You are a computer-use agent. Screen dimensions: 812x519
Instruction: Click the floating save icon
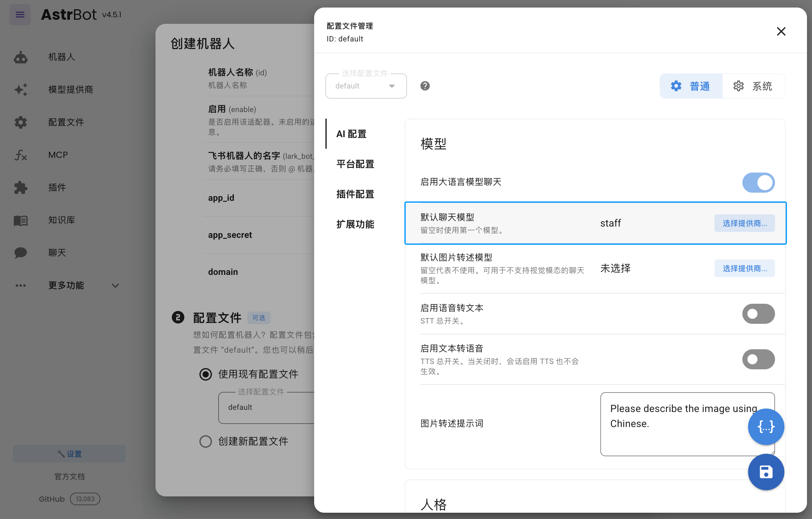[x=766, y=472]
